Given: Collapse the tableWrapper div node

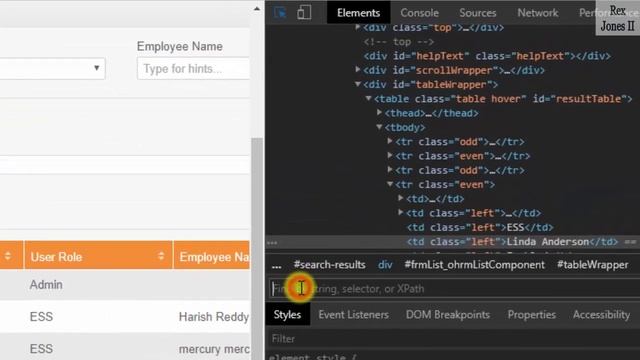Looking at the screenshot, I should coord(358,84).
